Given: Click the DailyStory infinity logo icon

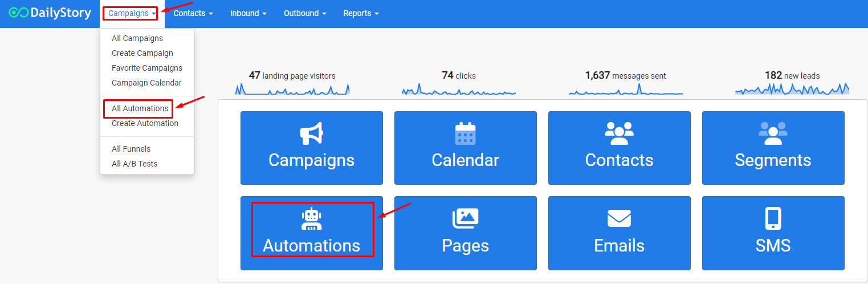Looking at the screenshot, I should click(x=19, y=13).
